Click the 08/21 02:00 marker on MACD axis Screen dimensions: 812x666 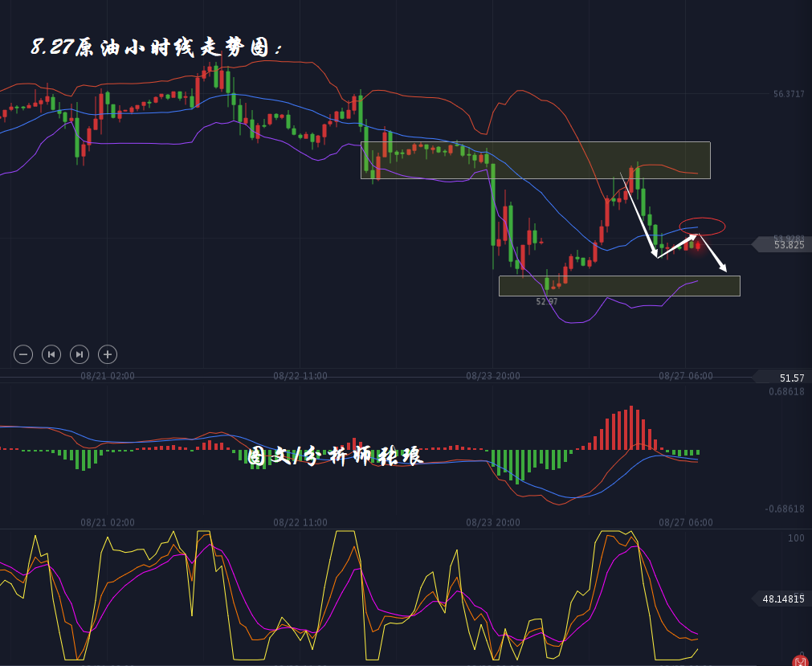(108, 522)
